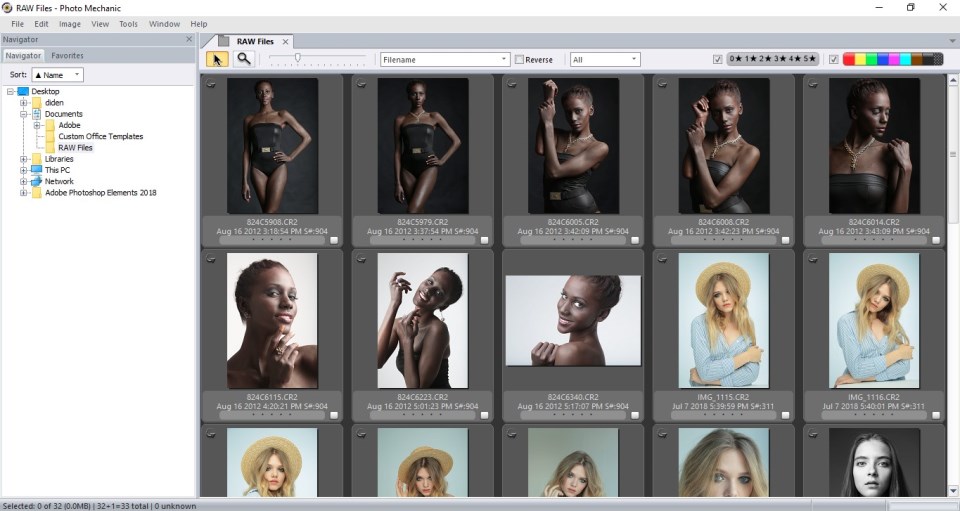Open the File menu
The height and width of the screenshot is (511, 960).
click(x=18, y=24)
